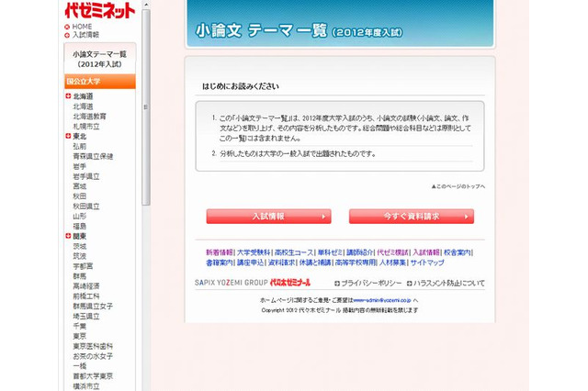Click the 小論文テーマ一覧 (2012年入試) sidebar heading
Viewport: 588px width, 391px height.
coord(100,59)
